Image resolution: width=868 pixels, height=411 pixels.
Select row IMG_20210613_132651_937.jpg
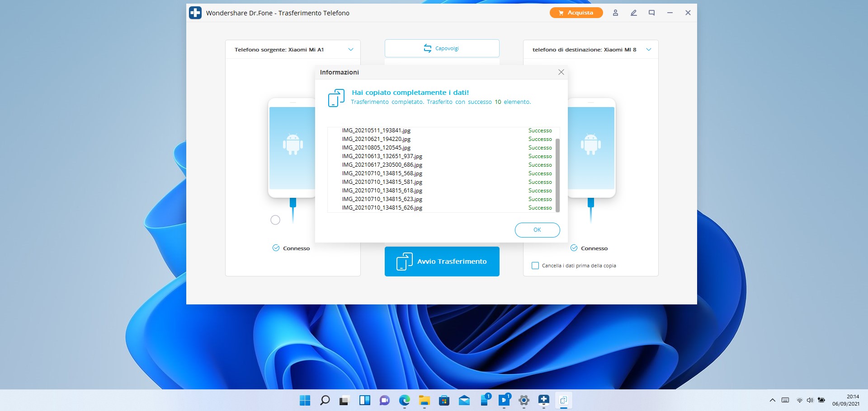(x=443, y=156)
